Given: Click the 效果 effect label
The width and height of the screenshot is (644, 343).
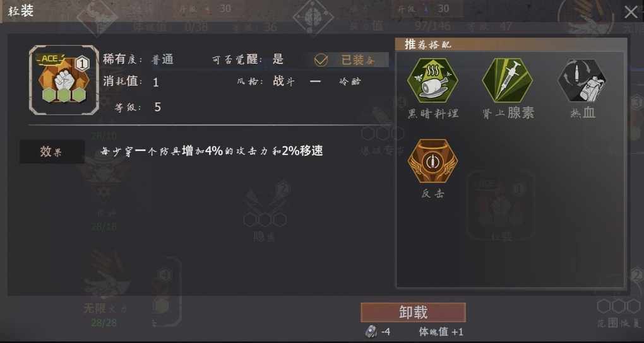Looking at the screenshot, I should coord(52,152).
